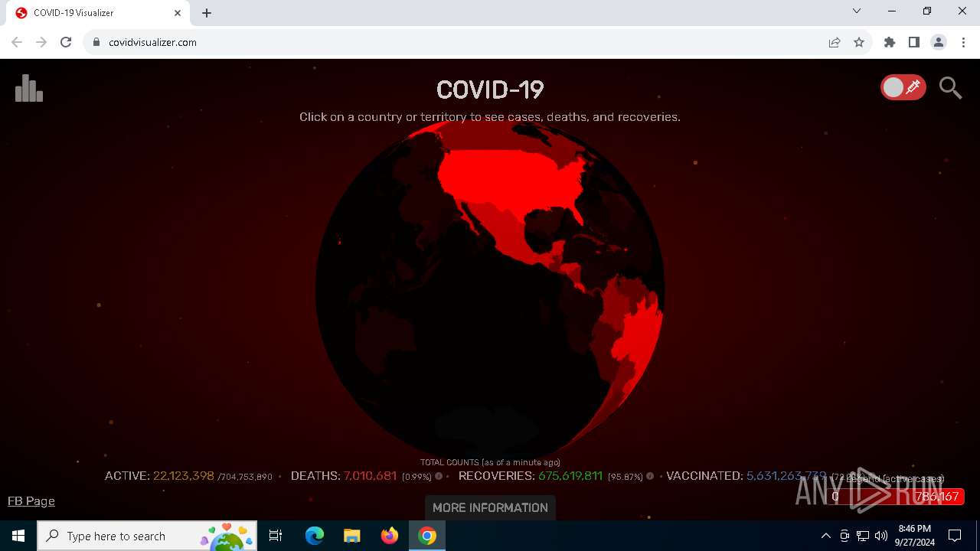Click the DEATHS count 7,010,681
Image resolution: width=980 pixels, height=551 pixels.
point(371,476)
